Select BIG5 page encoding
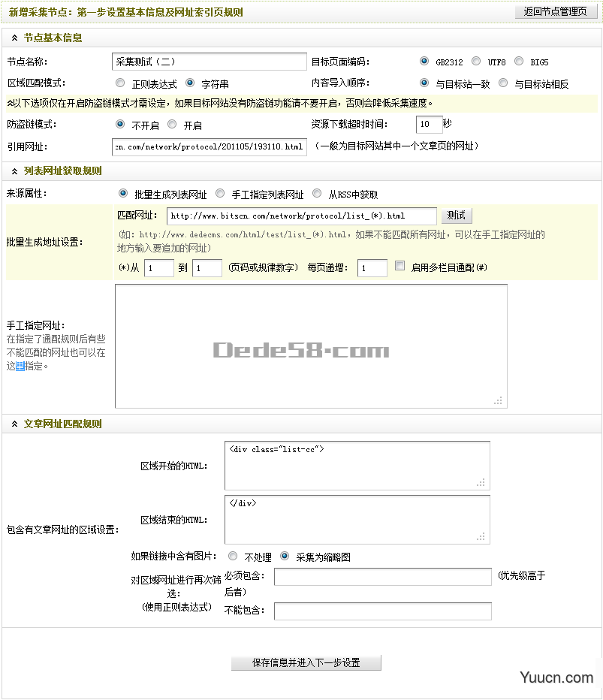603x700 pixels. pyautogui.click(x=519, y=61)
